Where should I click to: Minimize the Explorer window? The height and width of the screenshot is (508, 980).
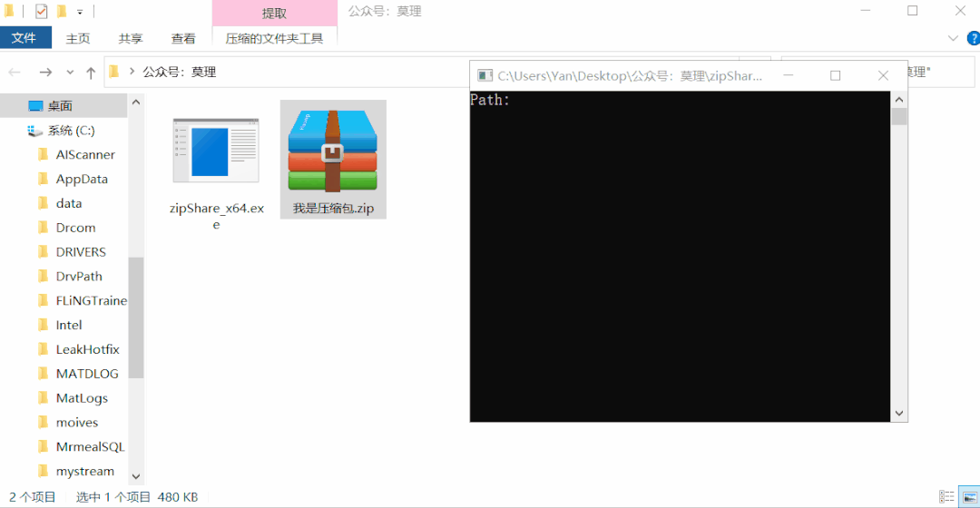[865, 11]
